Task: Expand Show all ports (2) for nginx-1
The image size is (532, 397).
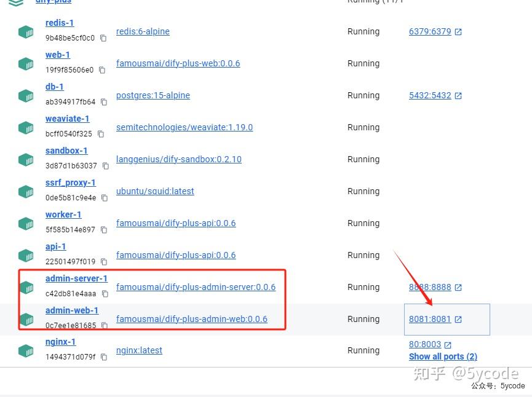Action: click(443, 356)
